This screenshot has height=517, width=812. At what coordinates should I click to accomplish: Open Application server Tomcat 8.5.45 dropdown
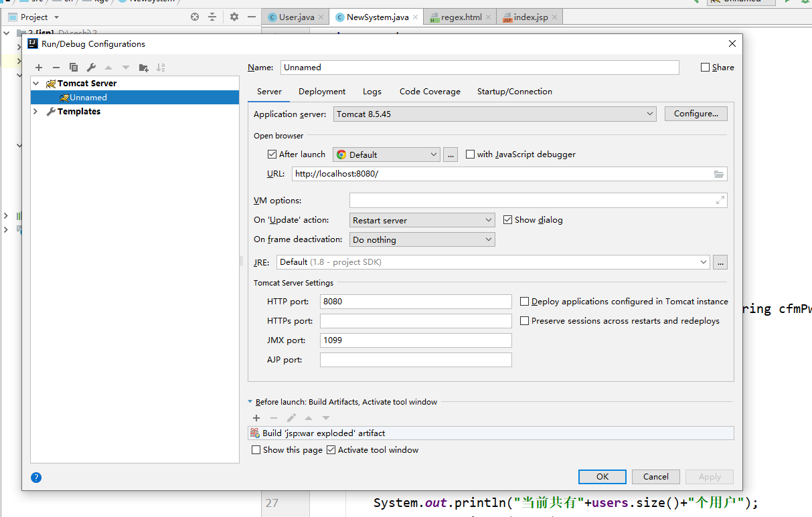tap(495, 114)
